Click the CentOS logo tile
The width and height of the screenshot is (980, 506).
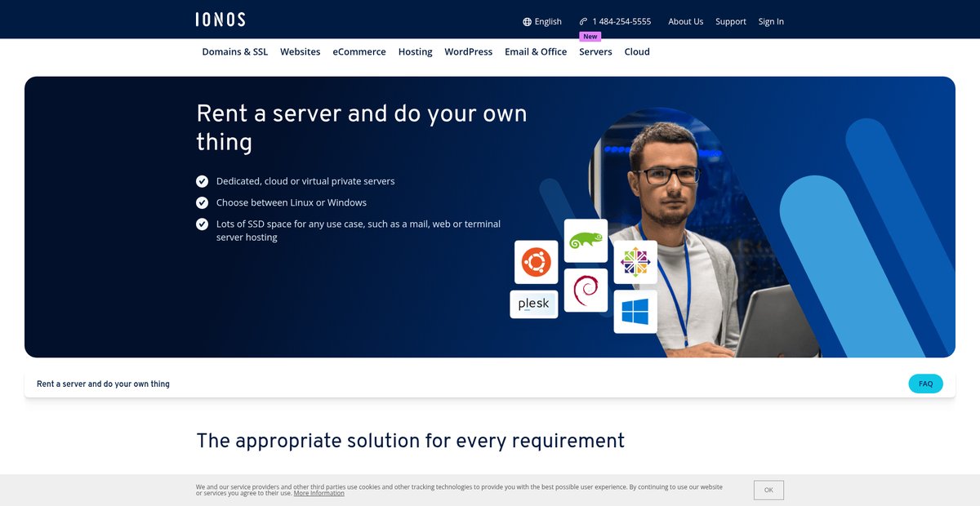point(635,262)
